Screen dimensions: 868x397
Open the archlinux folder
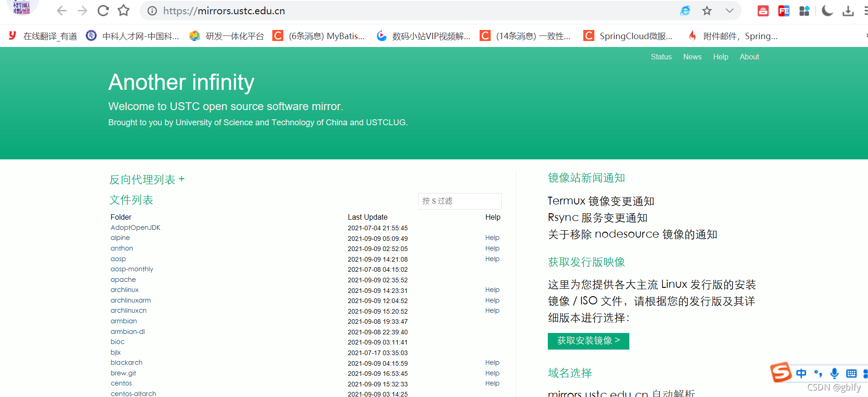[124, 290]
